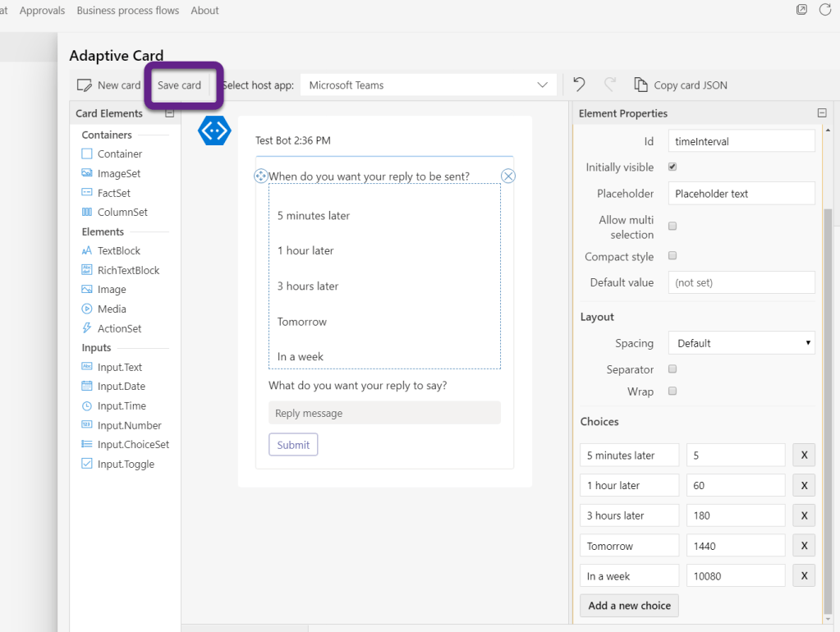Choose the Media element icon
Image resolution: width=840 pixels, height=632 pixels.
pyautogui.click(x=87, y=309)
